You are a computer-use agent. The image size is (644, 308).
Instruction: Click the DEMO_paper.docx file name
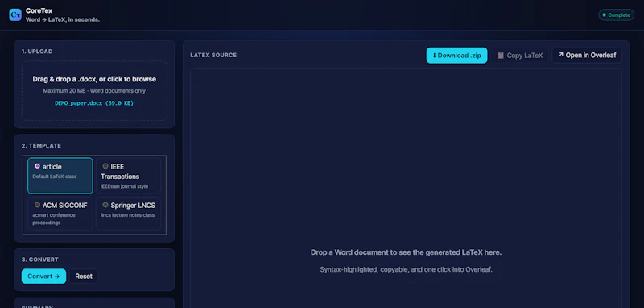click(94, 103)
